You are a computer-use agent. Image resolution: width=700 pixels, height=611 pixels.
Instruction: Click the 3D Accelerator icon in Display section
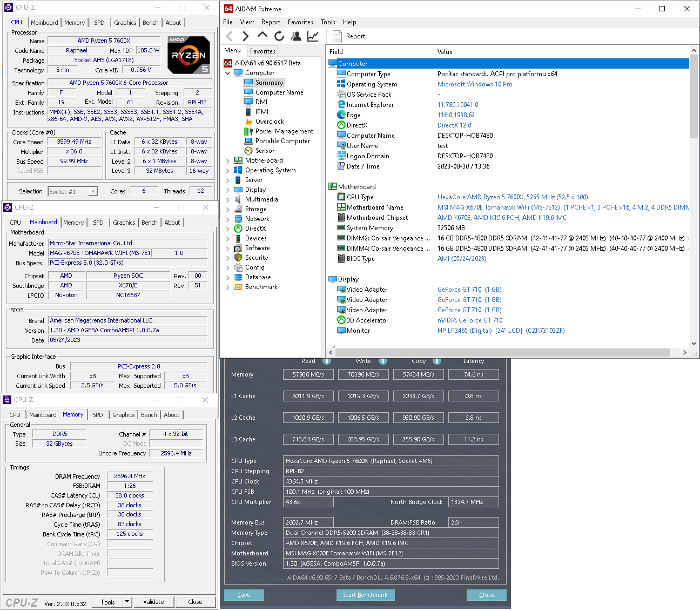pyautogui.click(x=341, y=320)
